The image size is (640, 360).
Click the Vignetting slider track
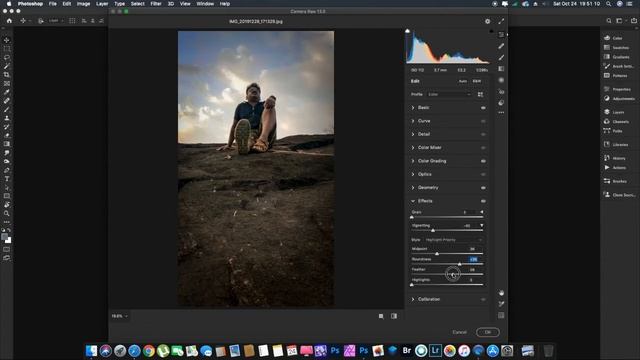click(447, 231)
